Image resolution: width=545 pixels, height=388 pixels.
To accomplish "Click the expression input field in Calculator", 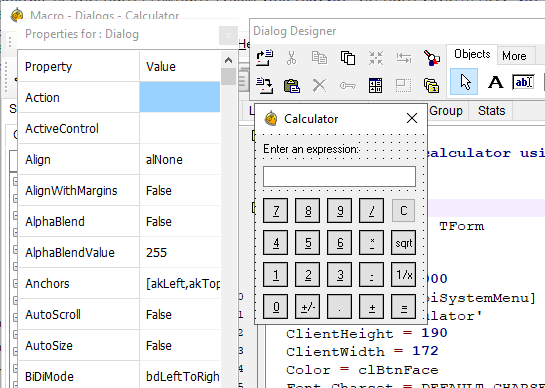I will [339, 176].
